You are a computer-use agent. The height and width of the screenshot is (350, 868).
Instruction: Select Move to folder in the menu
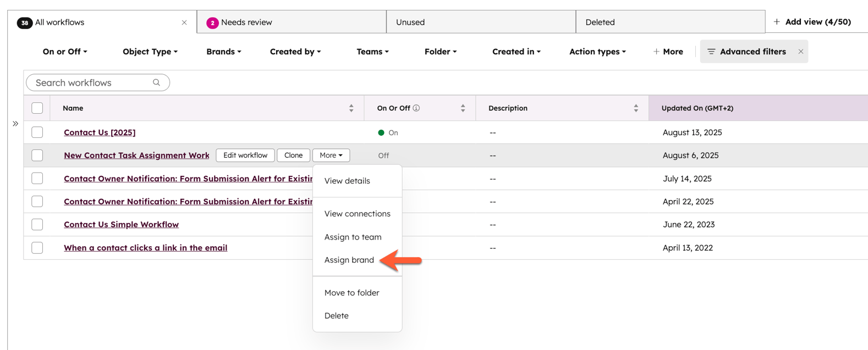pos(351,293)
